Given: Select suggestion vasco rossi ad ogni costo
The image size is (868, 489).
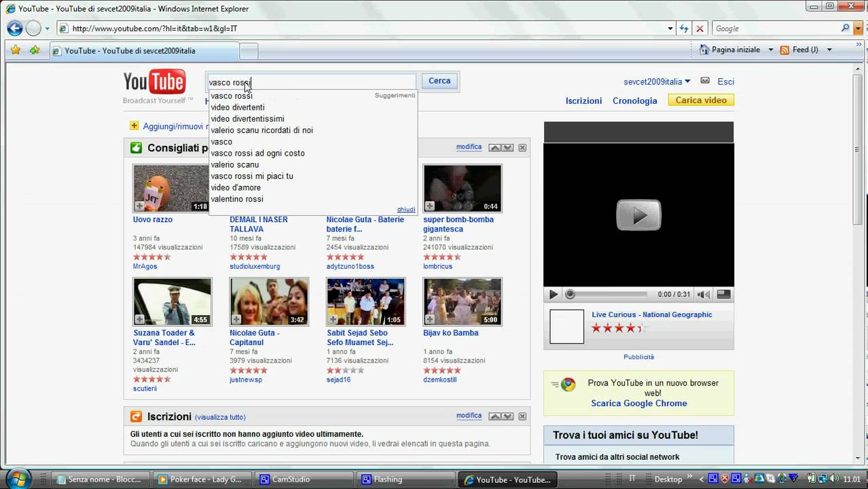Looking at the screenshot, I should pyautogui.click(x=257, y=153).
